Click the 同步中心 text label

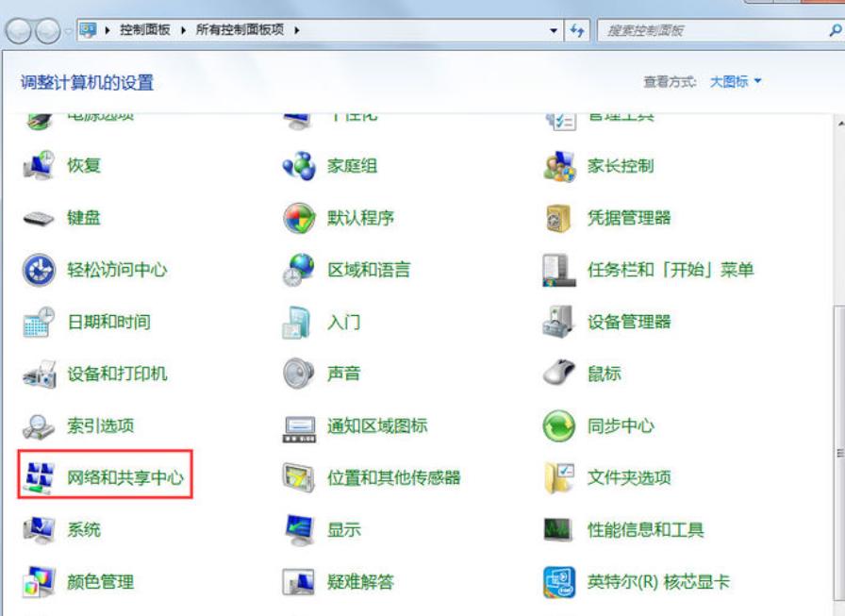click(621, 425)
